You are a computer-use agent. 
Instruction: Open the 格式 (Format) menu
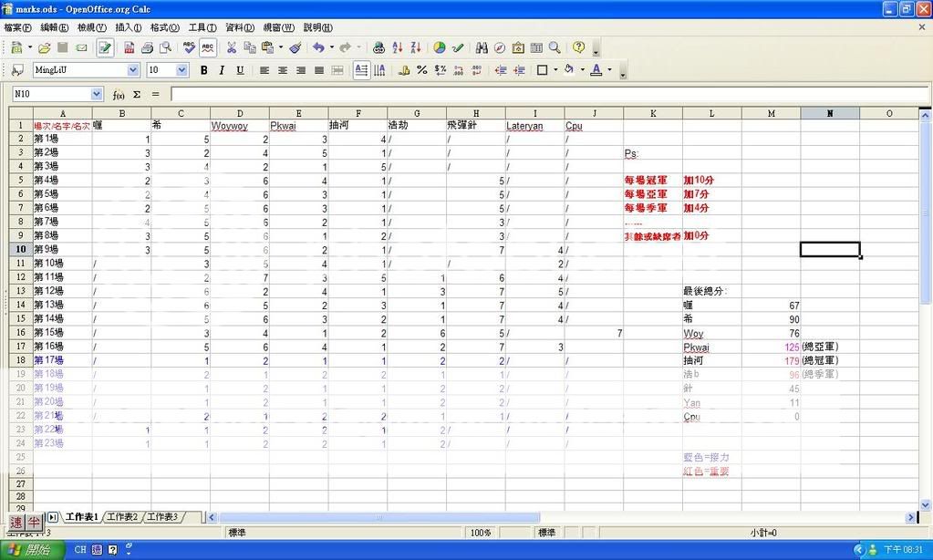click(164, 27)
